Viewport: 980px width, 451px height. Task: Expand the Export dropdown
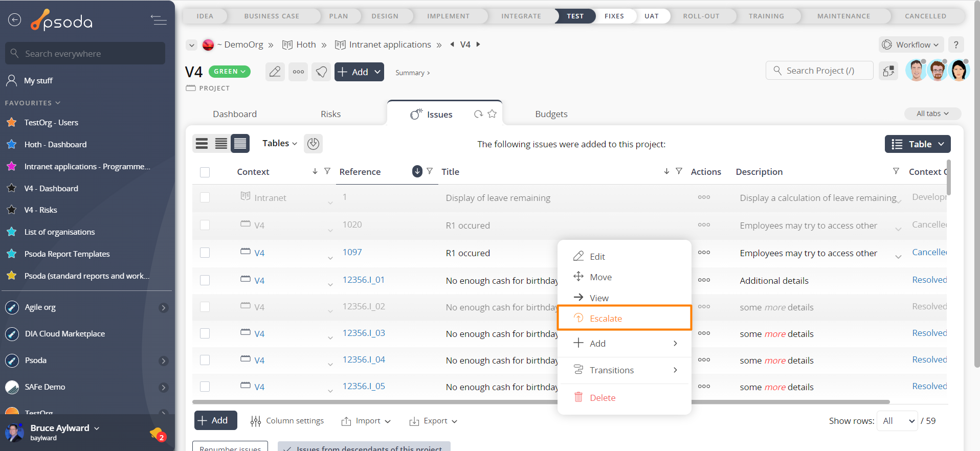click(x=433, y=421)
